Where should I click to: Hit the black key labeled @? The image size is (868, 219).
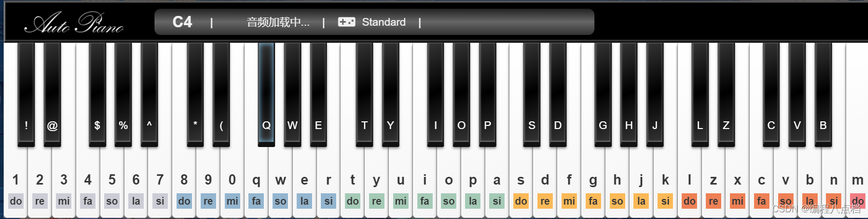(52, 94)
